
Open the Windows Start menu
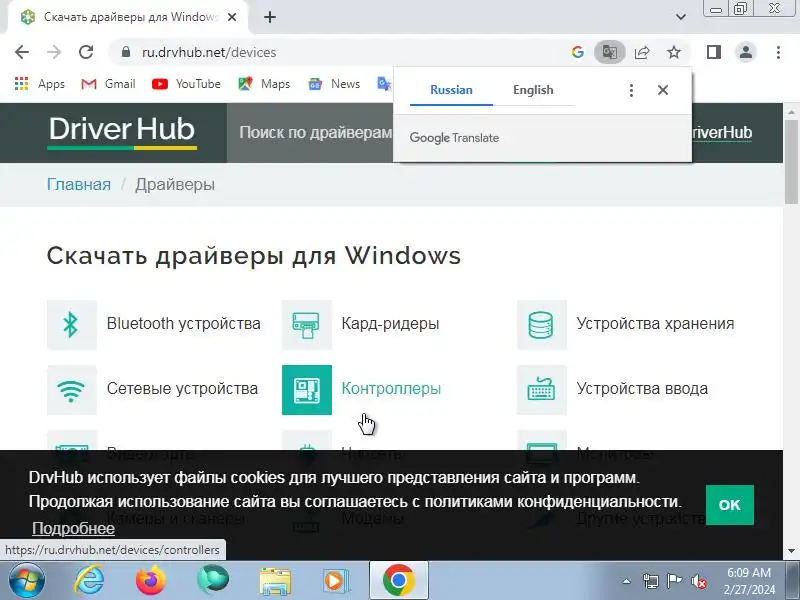click(26, 581)
